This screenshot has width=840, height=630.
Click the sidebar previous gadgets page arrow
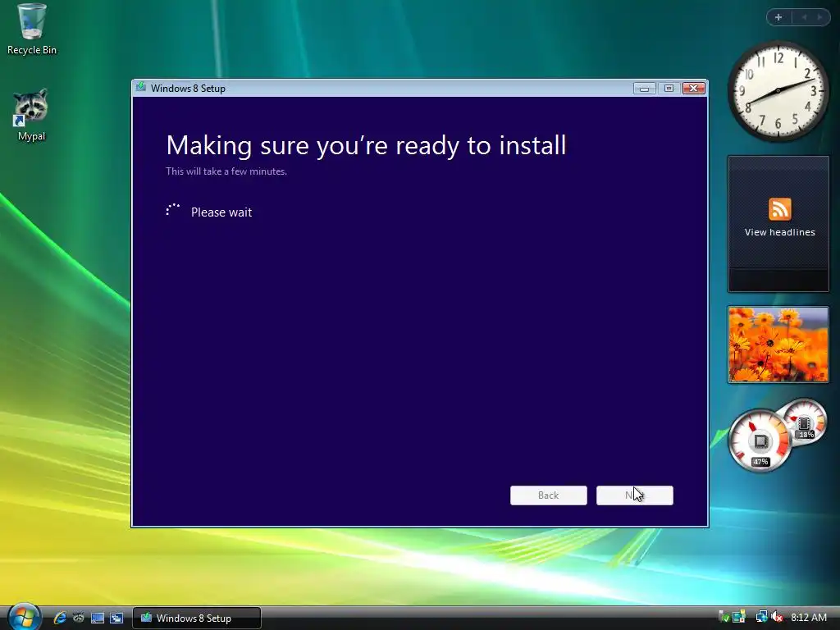[804, 17]
